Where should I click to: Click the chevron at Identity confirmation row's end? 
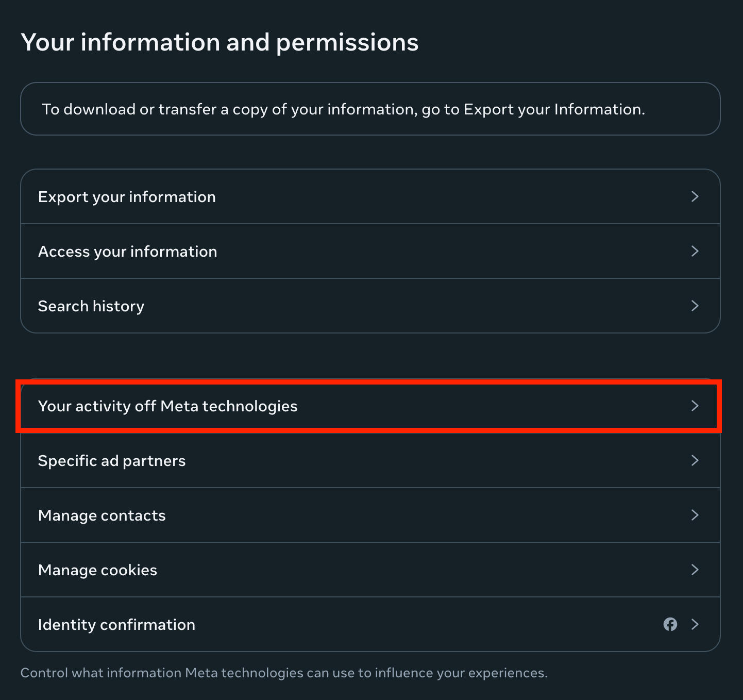pyautogui.click(x=695, y=624)
